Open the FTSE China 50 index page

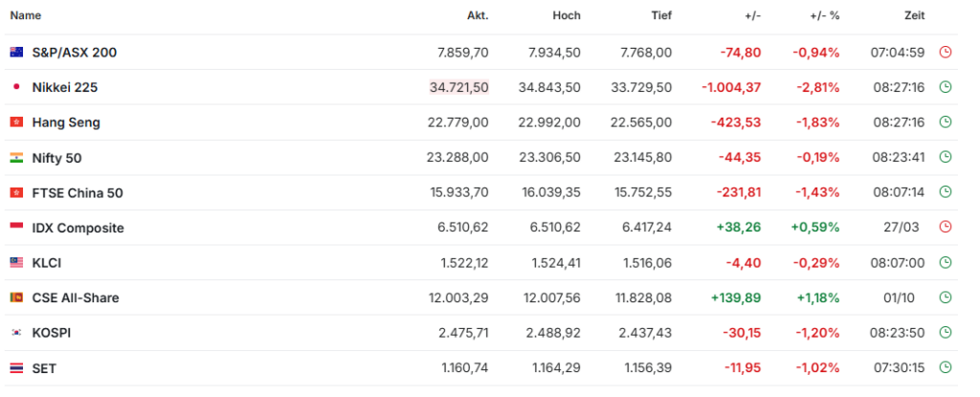78,193
